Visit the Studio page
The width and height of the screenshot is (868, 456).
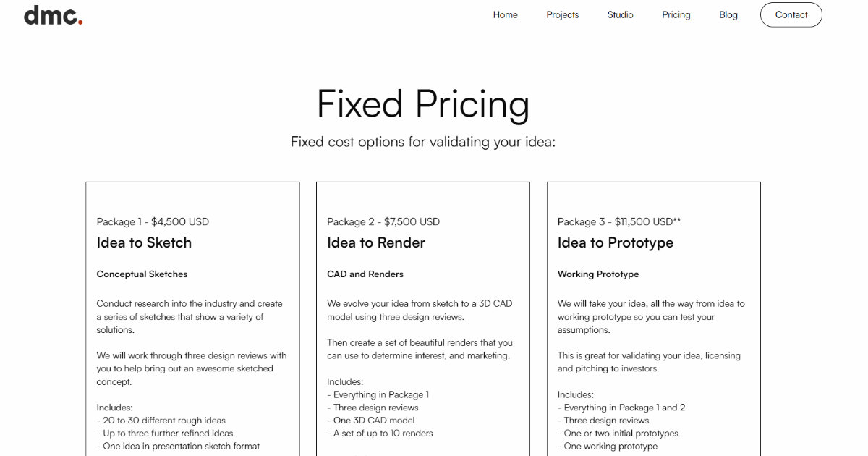pyautogui.click(x=620, y=14)
